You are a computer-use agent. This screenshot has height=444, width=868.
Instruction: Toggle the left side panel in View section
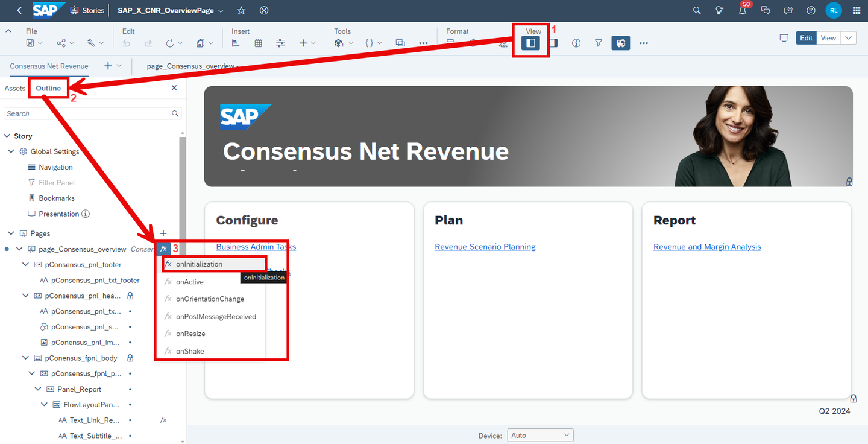point(530,43)
